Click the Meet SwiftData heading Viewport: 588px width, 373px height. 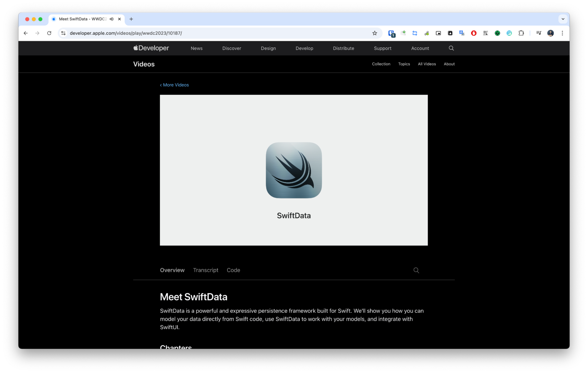tap(194, 297)
